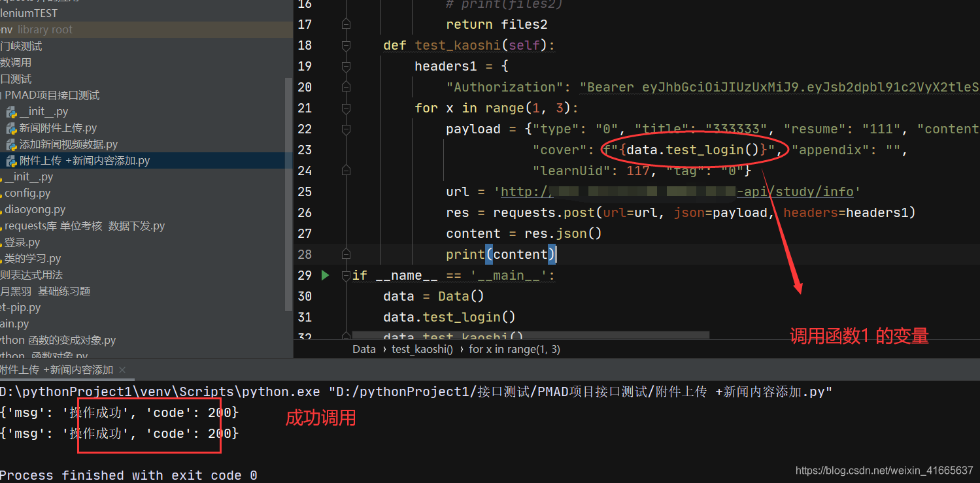
Task: Select 类的学习.py in the project tree
Action: [33, 259]
